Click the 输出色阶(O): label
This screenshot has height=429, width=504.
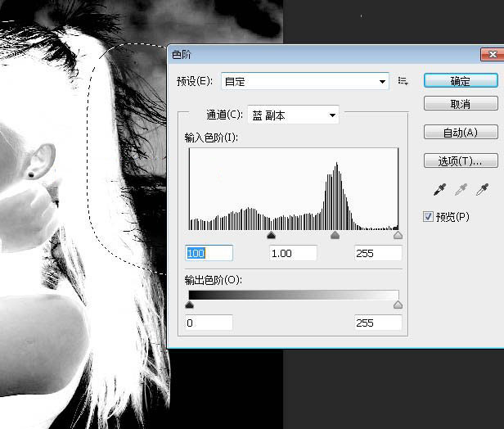click(x=213, y=280)
